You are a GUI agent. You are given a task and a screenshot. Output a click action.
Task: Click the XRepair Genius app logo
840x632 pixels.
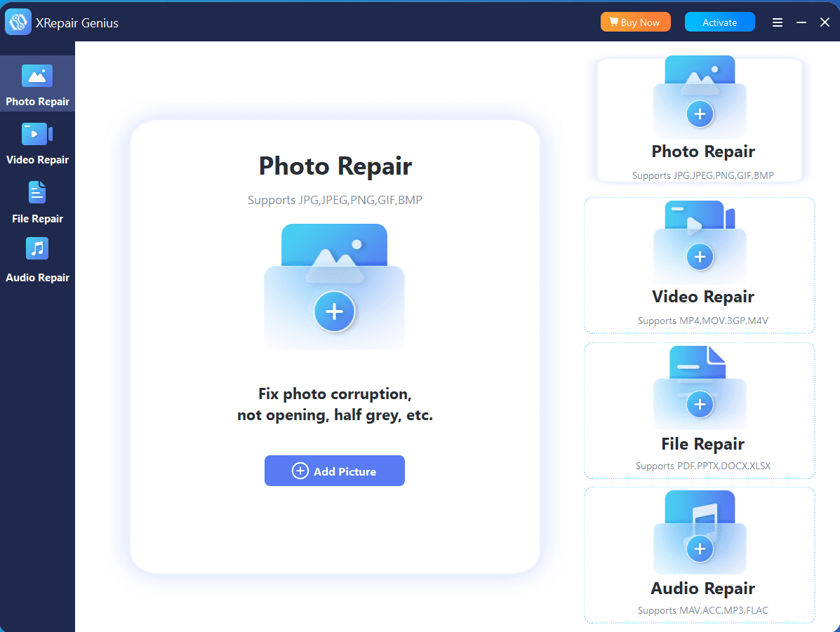pos(18,22)
